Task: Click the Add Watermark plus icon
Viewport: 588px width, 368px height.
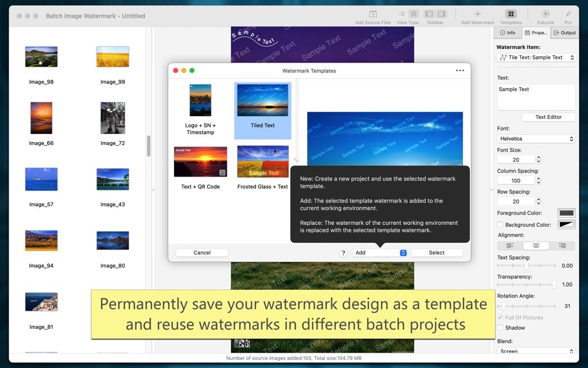Action: pos(477,14)
